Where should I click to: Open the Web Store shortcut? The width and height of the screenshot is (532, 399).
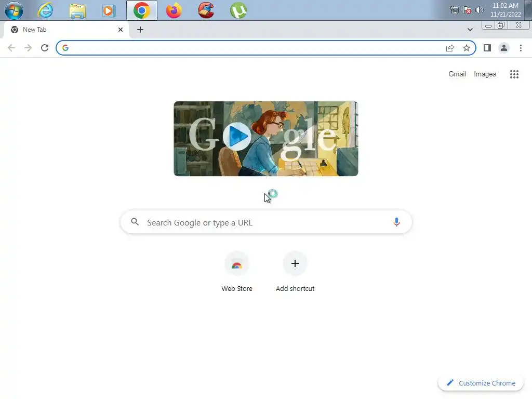(x=237, y=272)
